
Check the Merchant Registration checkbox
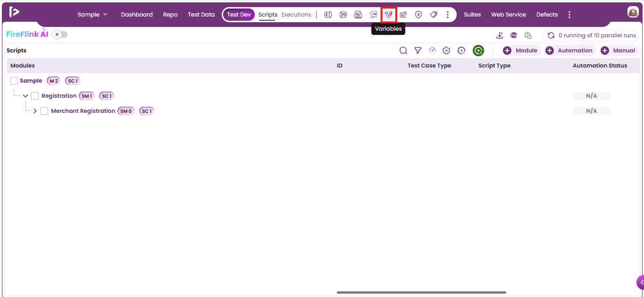(x=44, y=111)
